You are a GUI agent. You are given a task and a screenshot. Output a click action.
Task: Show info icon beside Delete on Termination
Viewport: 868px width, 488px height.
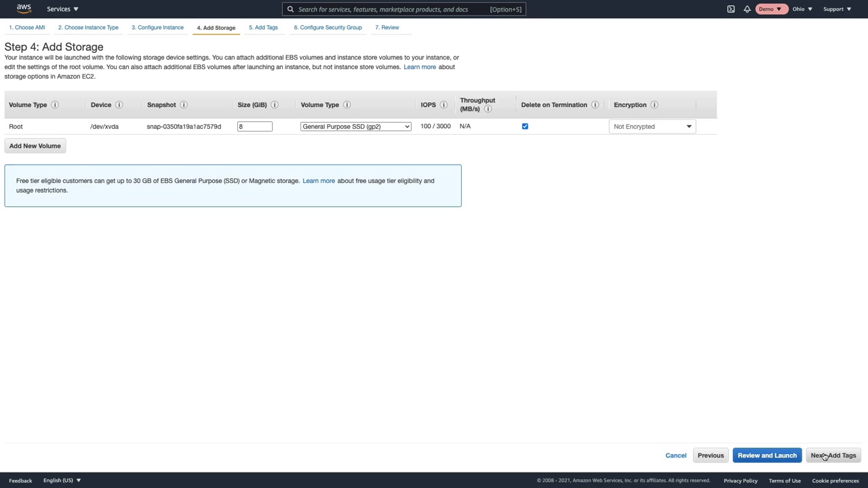595,105
